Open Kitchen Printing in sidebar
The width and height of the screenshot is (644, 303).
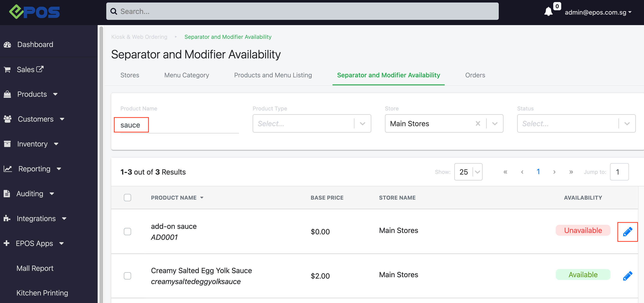point(42,293)
